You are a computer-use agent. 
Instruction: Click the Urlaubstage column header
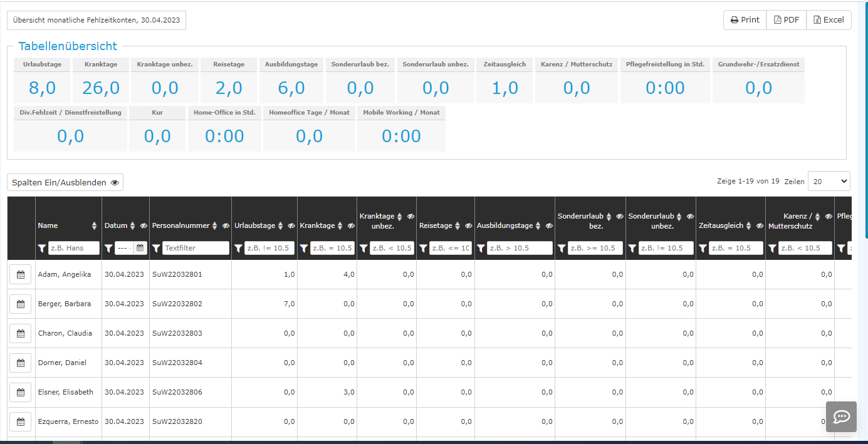click(254, 226)
